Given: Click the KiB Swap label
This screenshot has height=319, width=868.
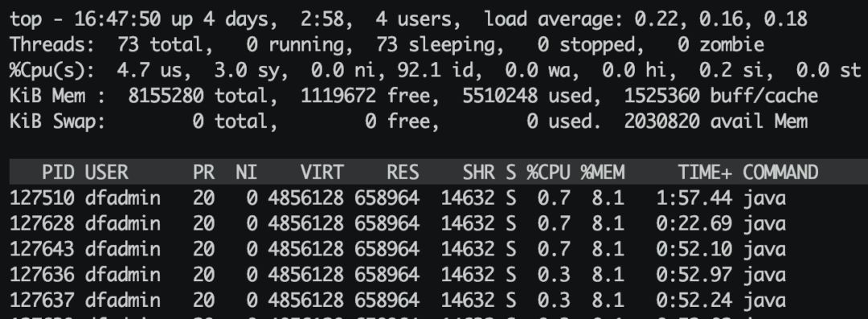Looking at the screenshot, I should point(58,121).
